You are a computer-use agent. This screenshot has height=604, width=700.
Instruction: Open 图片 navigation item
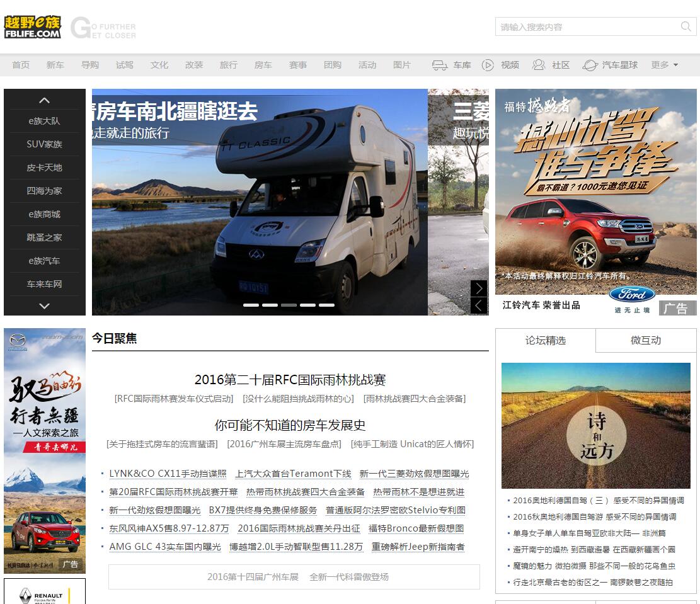click(402, 65)
